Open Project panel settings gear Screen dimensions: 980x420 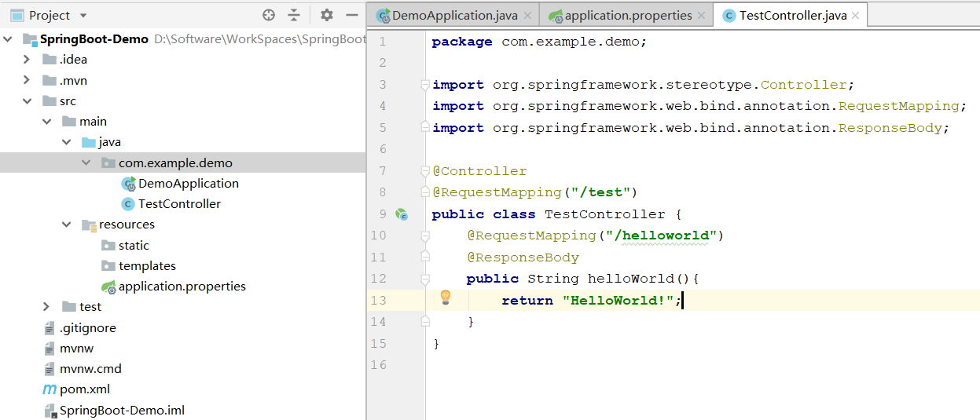point(327,15)
